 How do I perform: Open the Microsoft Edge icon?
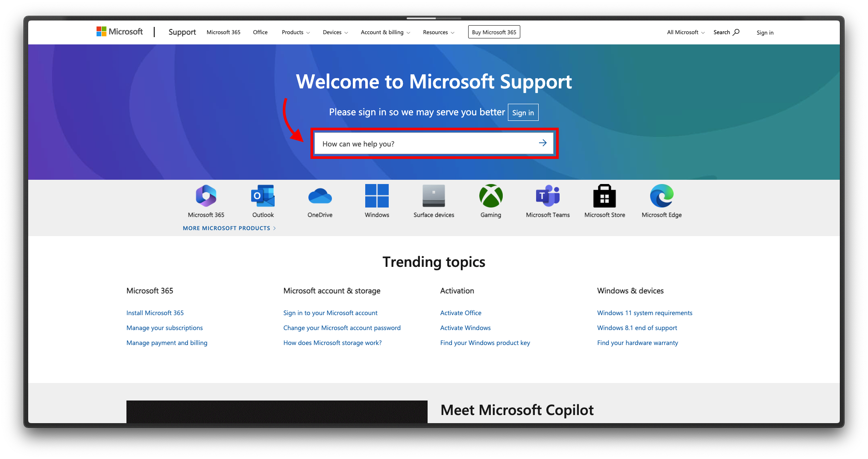pyautogui.click(x=662, y=196)
